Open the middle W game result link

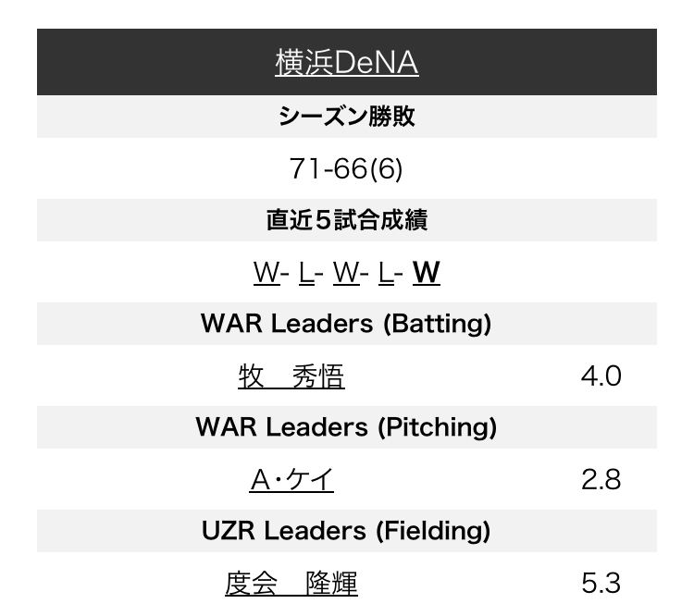pyautogui.click(x=346, y=272)
